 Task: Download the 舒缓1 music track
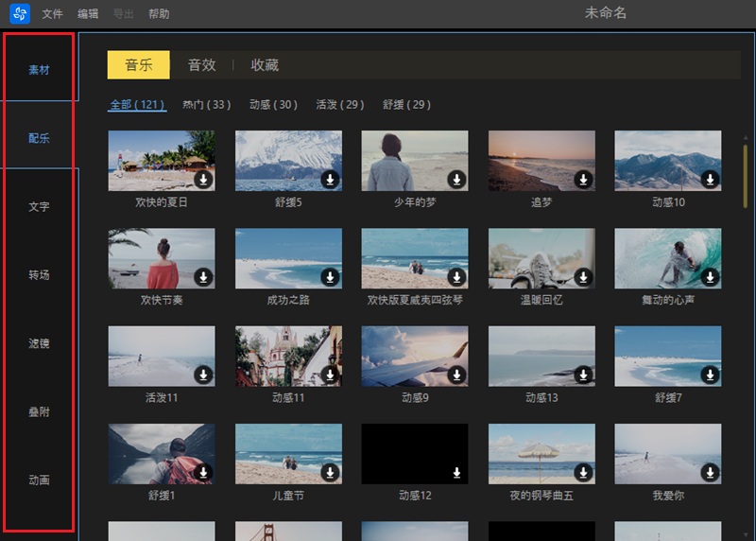[x=203, y=473]
